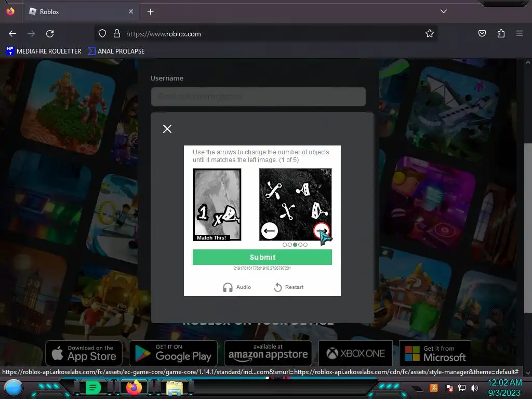Image resolution: width=532 pixels, height=399 pixels.
Task: Click Firefox taskbar icon
Action: (x=134, y=388)
